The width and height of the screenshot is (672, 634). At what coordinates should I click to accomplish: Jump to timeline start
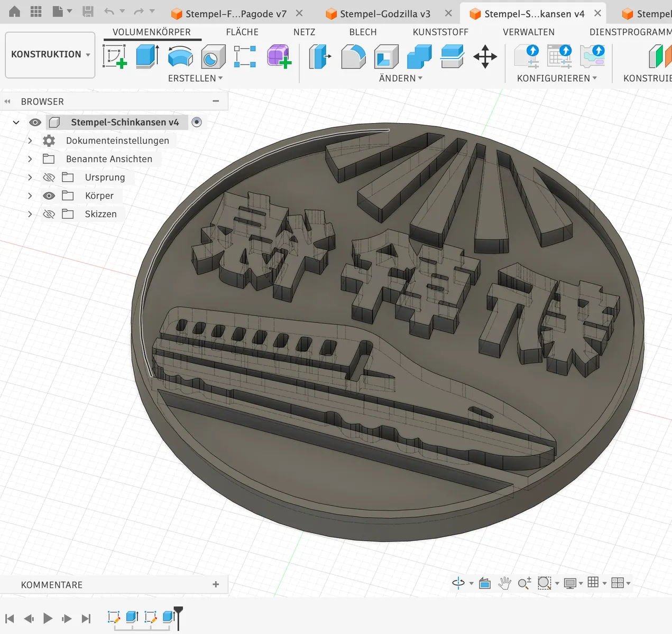(x=10, y=618)
